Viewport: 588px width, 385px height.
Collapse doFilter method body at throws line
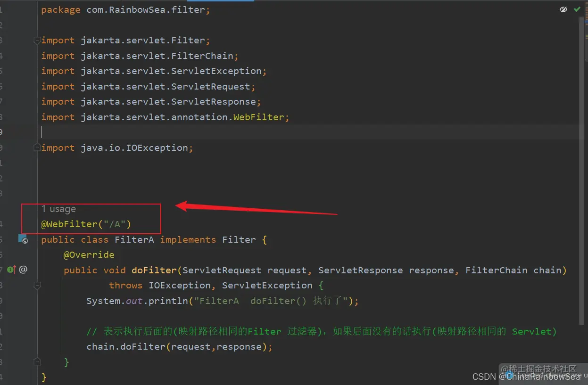37,285
